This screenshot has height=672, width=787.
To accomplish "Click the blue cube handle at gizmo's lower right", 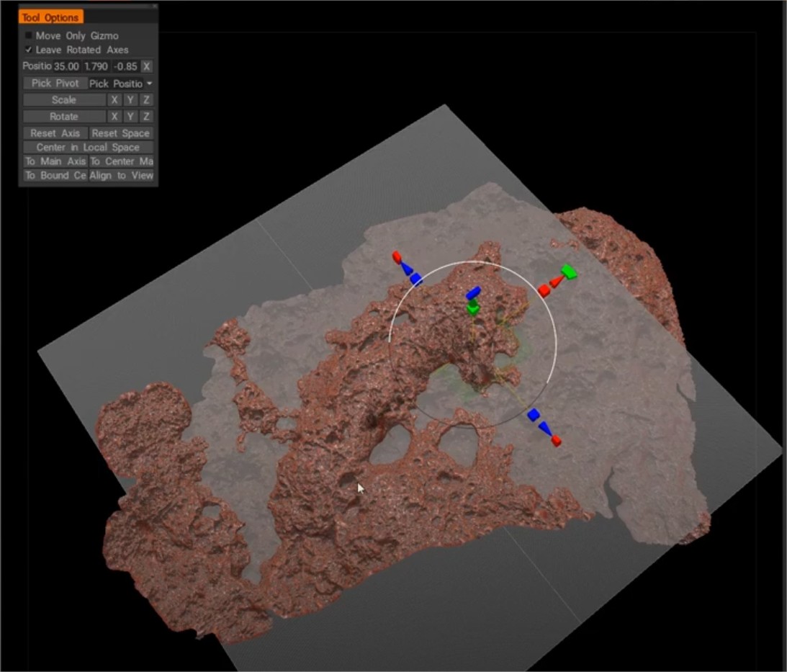I will tap(534, 415).
